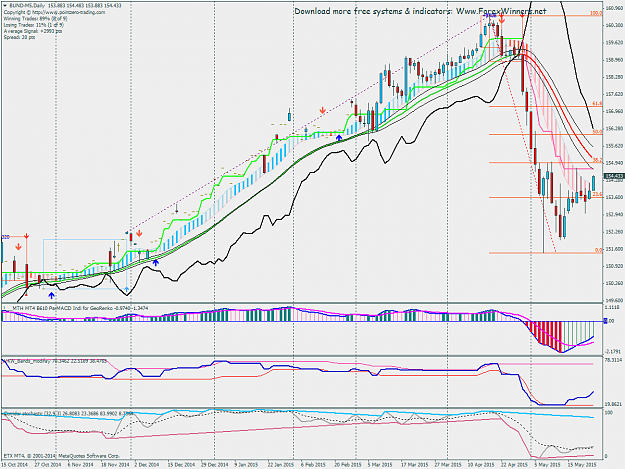
Task: Open the chart menu triangle beside BUND-MS,Daily
Action: click(5, 6)
